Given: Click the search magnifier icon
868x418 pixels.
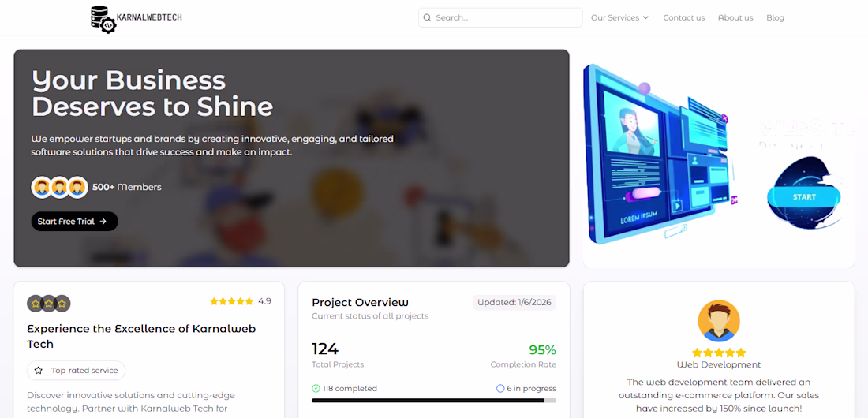Looking at the screenshot, I should click(x=427, y=17).
